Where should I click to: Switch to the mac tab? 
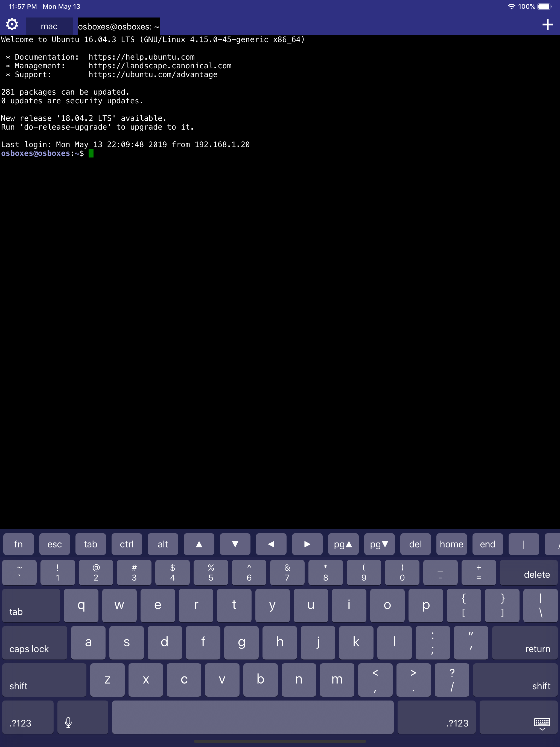(x=49, y=26)
